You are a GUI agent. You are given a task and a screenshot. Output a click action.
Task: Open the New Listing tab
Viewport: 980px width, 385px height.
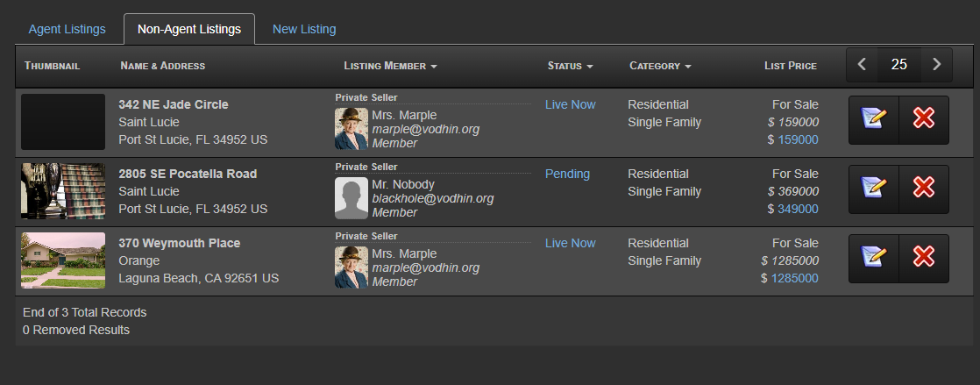point(304,29)
